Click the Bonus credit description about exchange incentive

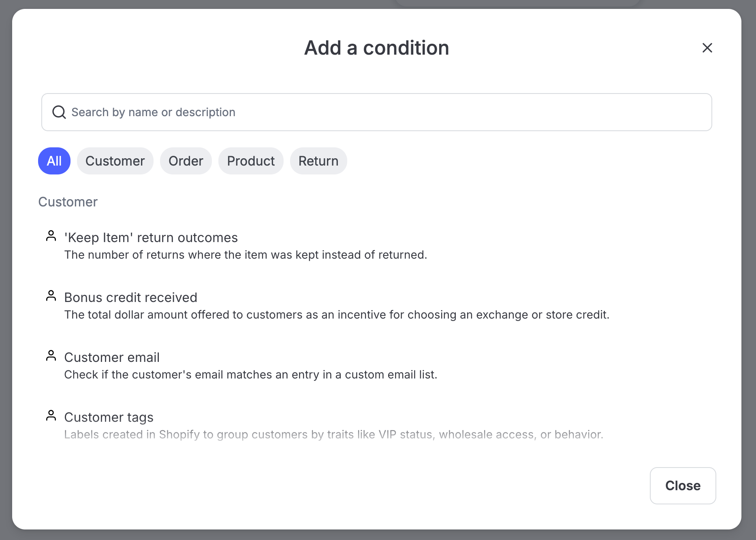tap(337, 315)
